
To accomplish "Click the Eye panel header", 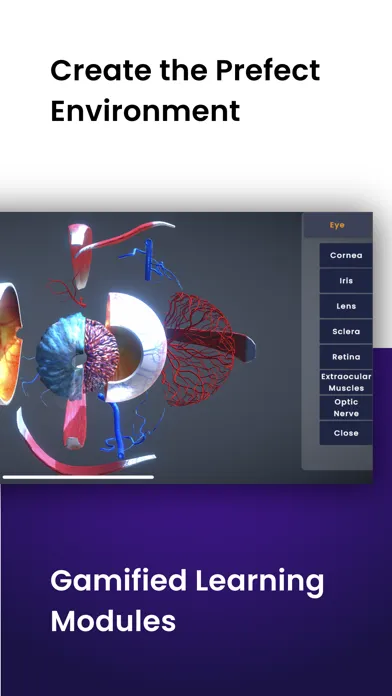I will (x=337, y=225).
